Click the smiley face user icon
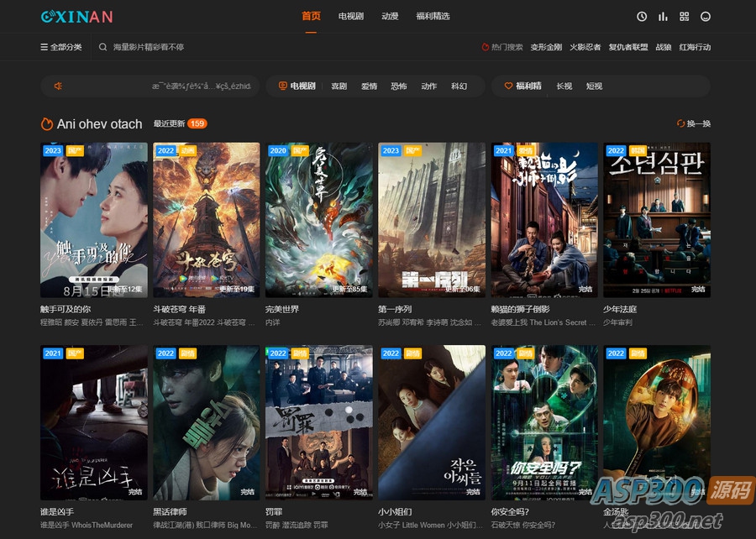Image resolution: width=756 pixels, height=539 pixels. point(706,16)
